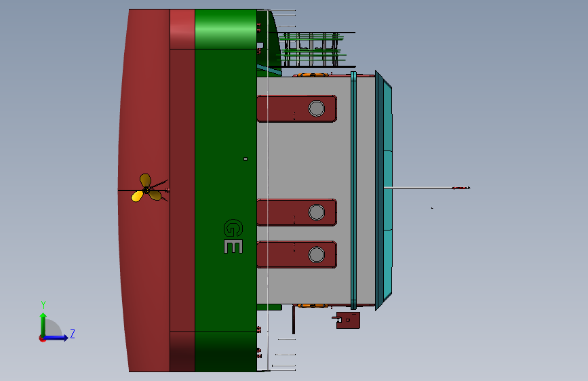Screen dimensions: 588x381
Task: Click the GE lettering on the green hull
Action: 233,236
